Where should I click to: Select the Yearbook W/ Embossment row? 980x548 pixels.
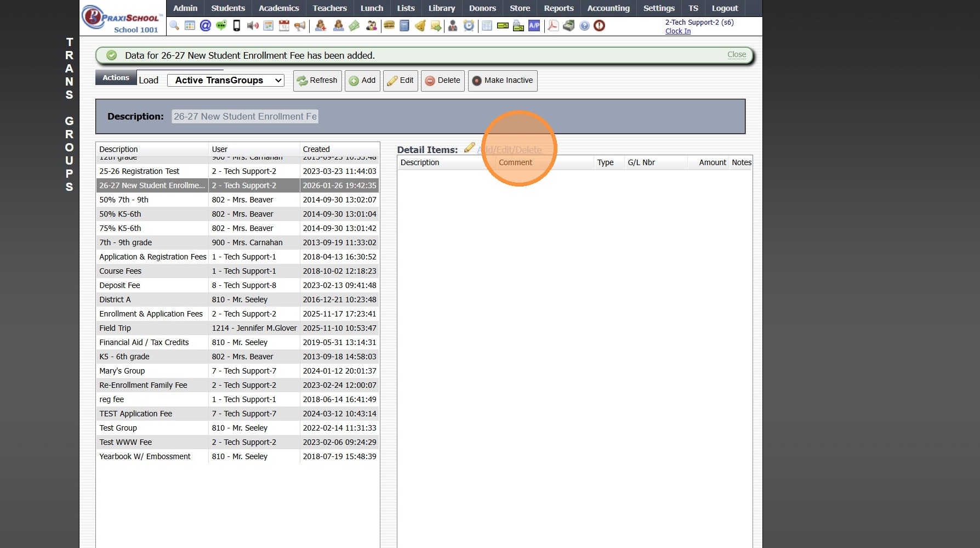[x=237, y=456]
